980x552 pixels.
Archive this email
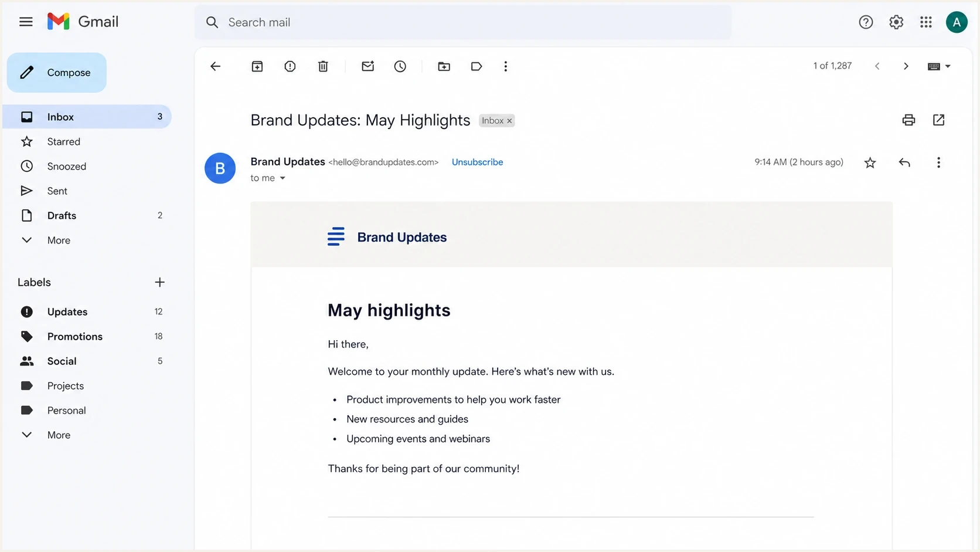tap(257, 66)
